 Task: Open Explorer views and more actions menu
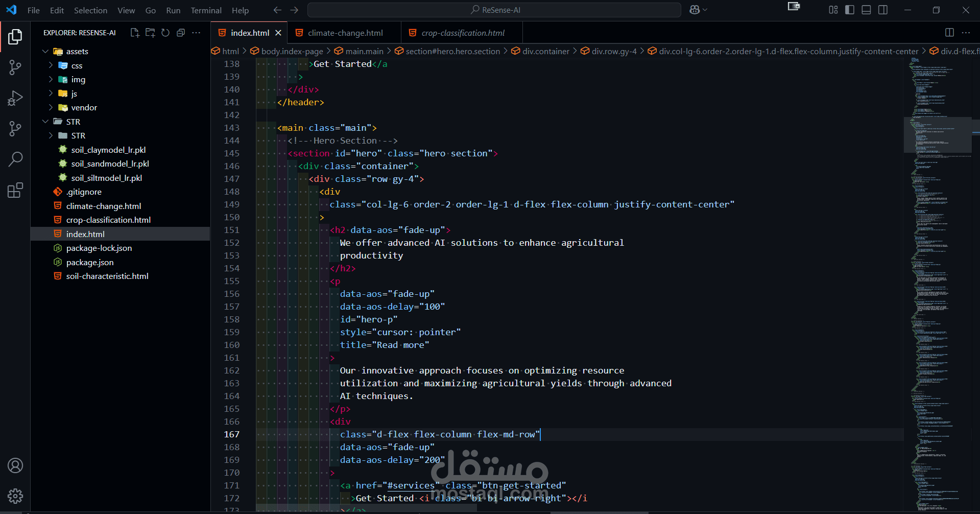point(196,33)
